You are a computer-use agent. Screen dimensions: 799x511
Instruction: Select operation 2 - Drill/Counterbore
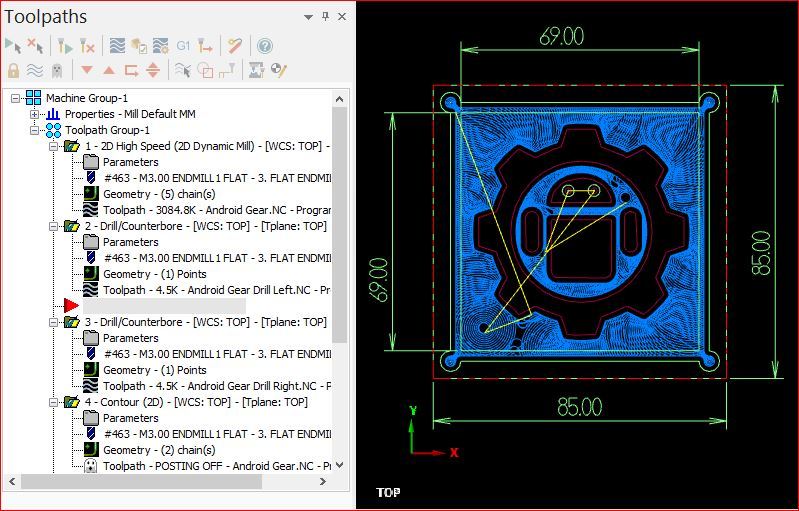[x=205, y=226]
